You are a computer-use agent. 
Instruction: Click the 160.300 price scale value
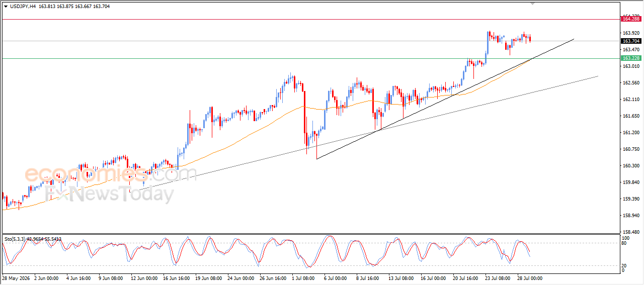631,166
